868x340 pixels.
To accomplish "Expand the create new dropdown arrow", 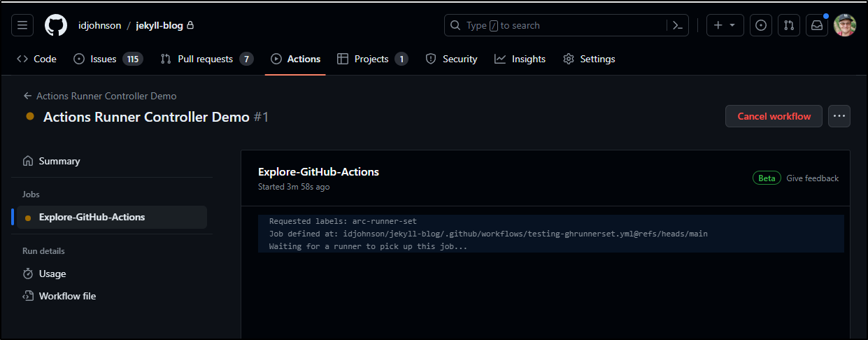I will tap(733, 25).
